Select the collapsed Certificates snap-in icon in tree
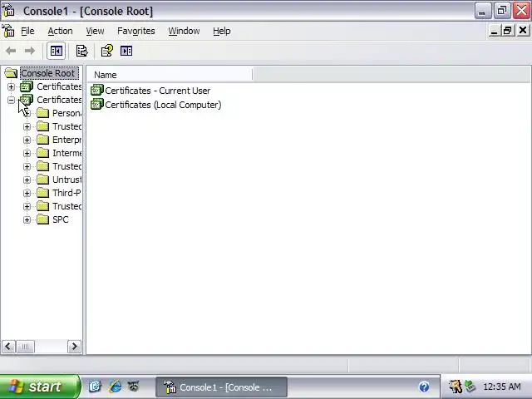532x399 pixels. [x=27, y=86]
